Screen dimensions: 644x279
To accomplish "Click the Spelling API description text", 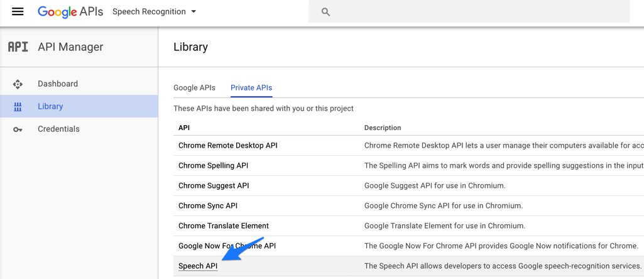I will [x=504, y=166].
